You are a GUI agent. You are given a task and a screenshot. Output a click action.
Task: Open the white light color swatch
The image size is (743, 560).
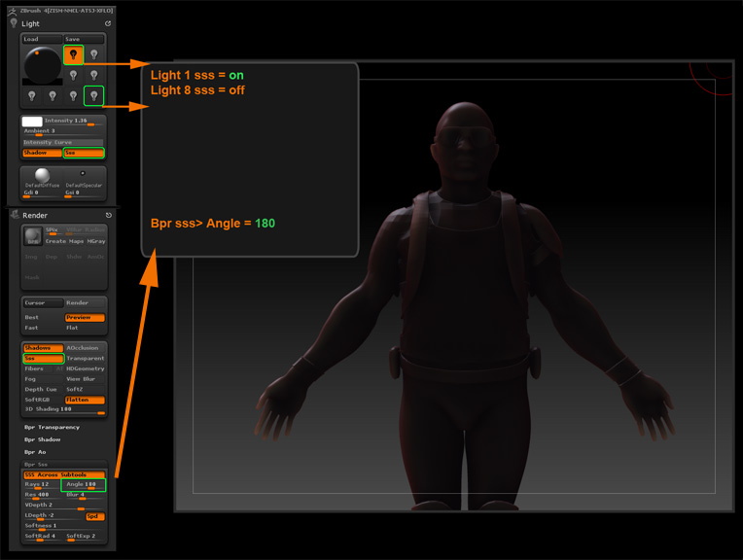(x=32, y=122)
